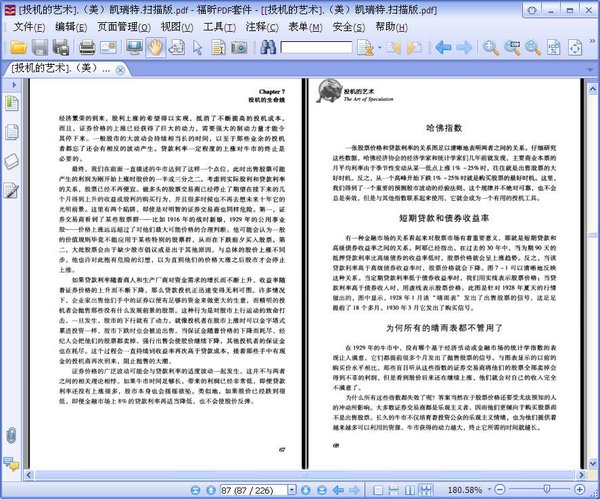Click the zoom slider plus button
Image resolution: width=600 pixels, height=499 pixels.
580,489
